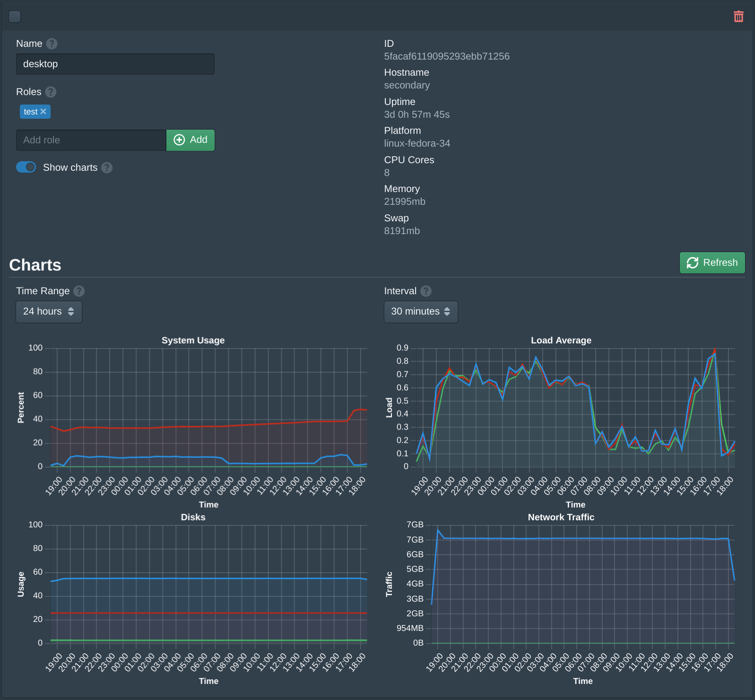The width and height of the screenshot is (755, 700).
Task: Click the Add role text field
Action: pos(91,140)
